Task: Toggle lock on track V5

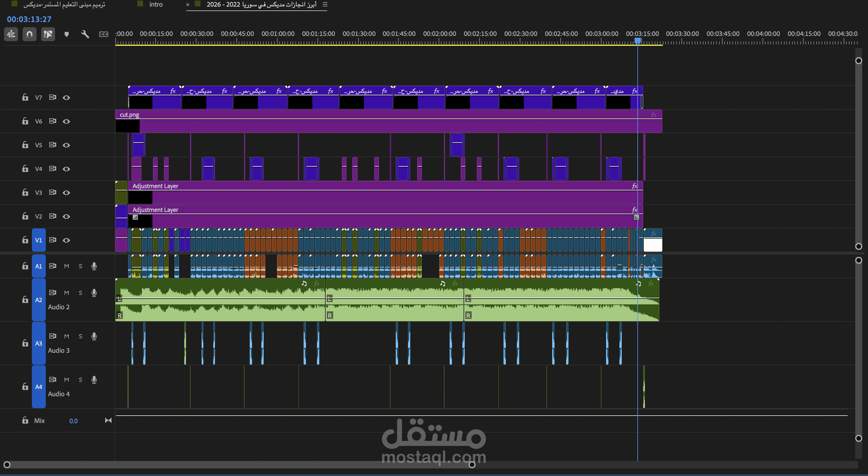Action: 25,145
